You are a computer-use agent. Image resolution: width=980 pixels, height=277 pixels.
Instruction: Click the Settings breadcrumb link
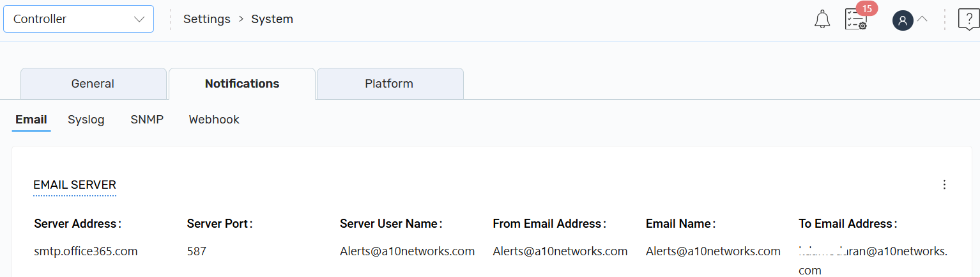point(206,19)
